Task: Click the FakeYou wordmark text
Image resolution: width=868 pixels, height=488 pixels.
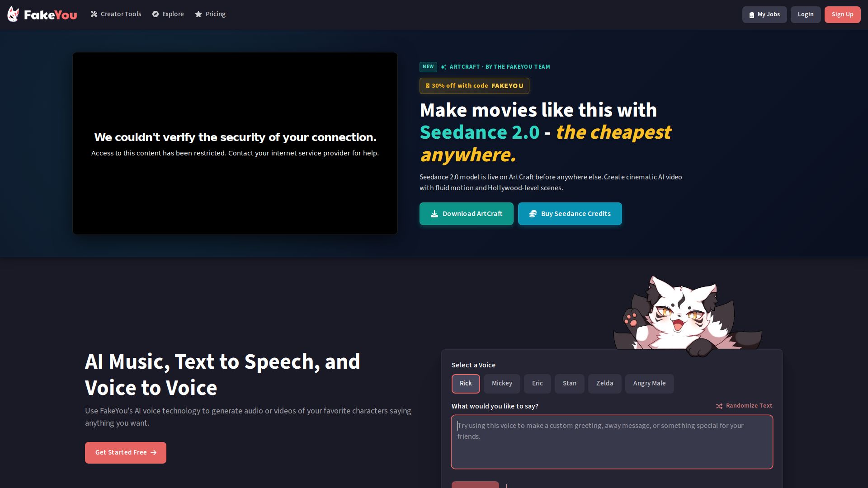Action: (x=51, y=15)
